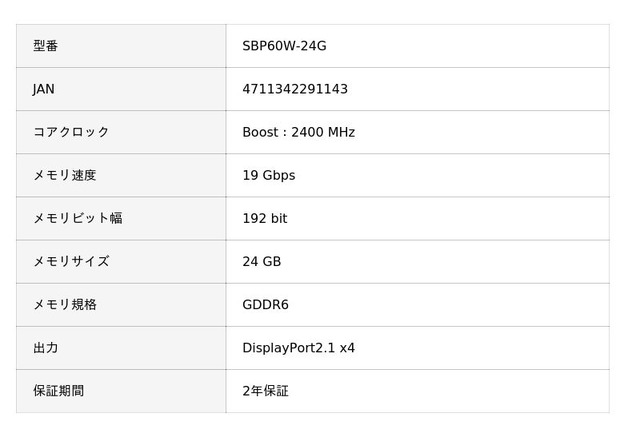The image size is (640, 437).
Task: Select the JAN code 4711342291143
Action: coord(295,89)
